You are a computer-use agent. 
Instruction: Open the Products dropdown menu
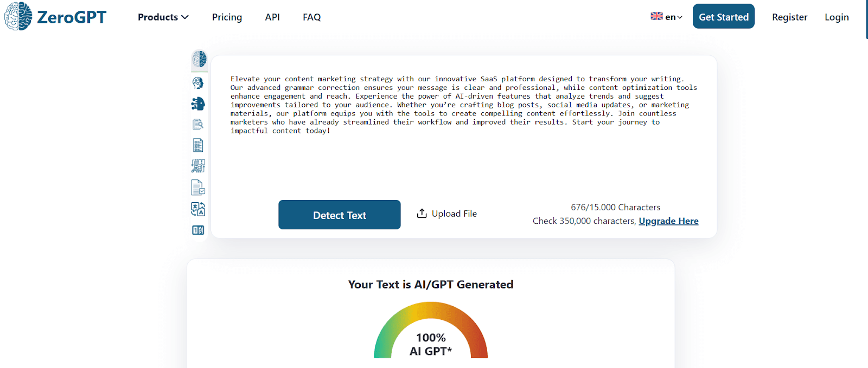click(x=162, y=17)
